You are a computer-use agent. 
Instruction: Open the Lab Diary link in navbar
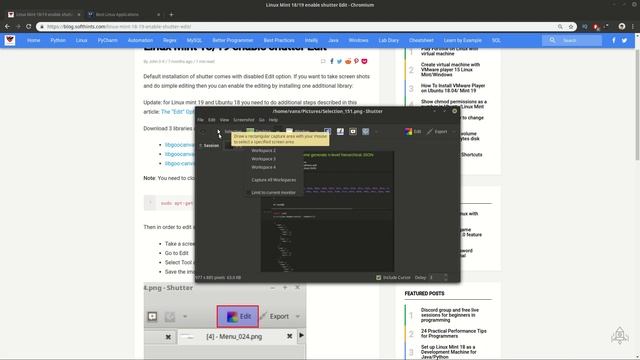389,40
